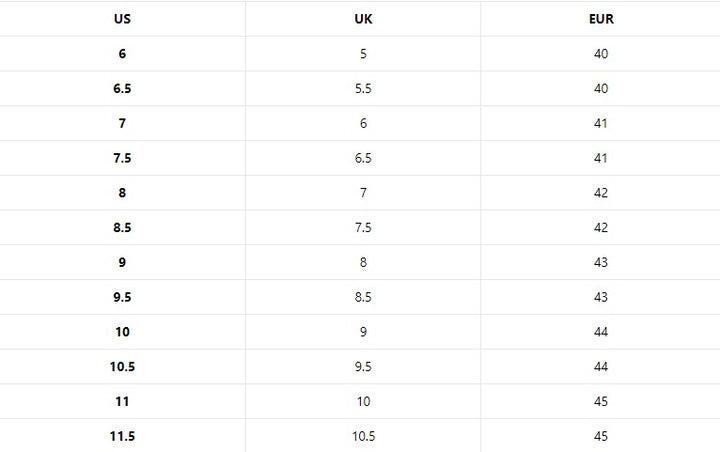Choose the US size 8 cell
Screen dimensions: 720x452
click(x=122, y=193)
